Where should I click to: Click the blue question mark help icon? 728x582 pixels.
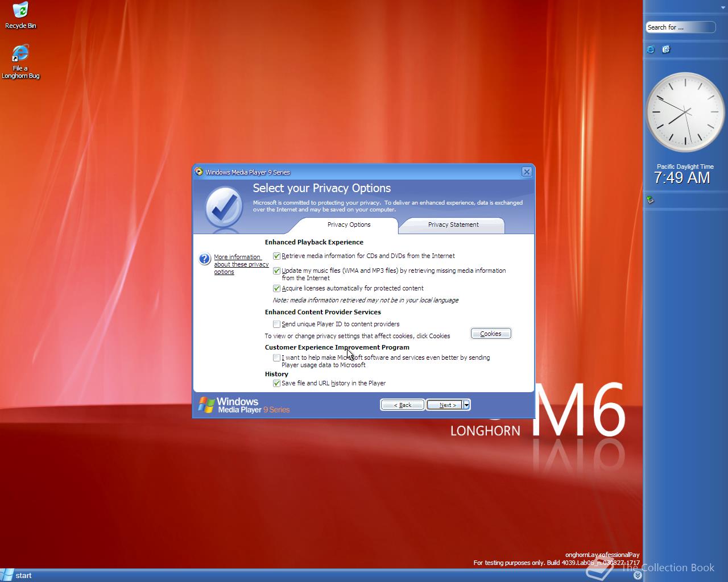coord(205,259)
